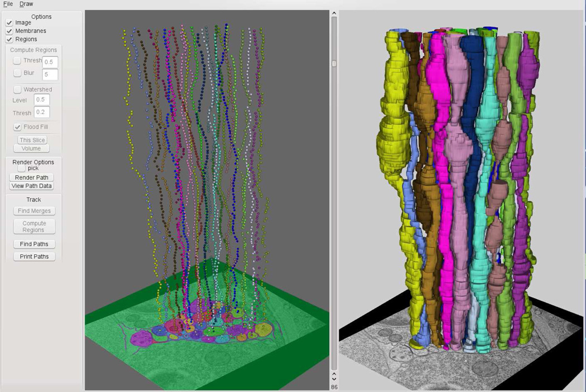This screenshot has height=392, width=586.
Task: Uncheck the Regions display option
Action: coord(9,39)
